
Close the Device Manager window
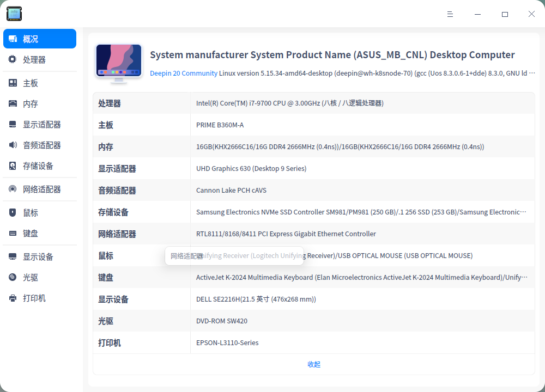pos(531,14)
